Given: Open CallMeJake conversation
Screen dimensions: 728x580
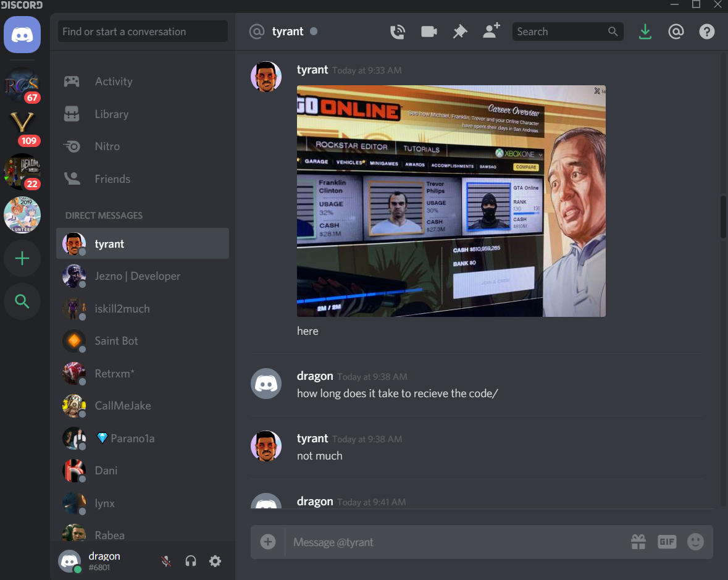Looking at the screenshot, I should pyautogui.click(x=143, y=406).
